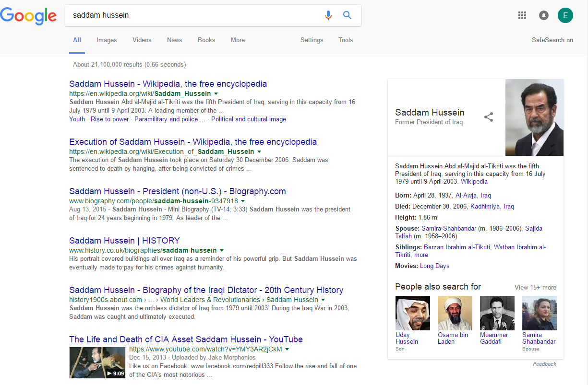Jump to Rise to power sitelink

pos(110,119)
